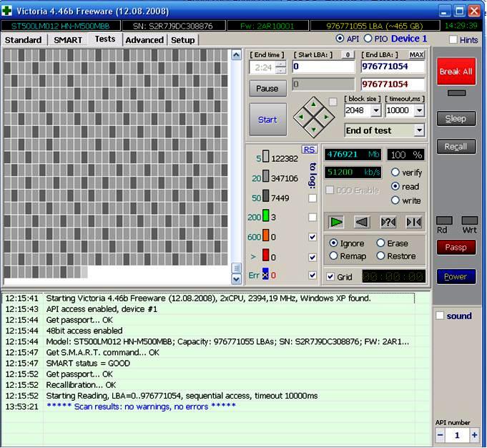Image resolution: width=487 pixels, height=448 pixels.
Task: Click the 0 button beside Start LBA
Action: coord(348,54)
